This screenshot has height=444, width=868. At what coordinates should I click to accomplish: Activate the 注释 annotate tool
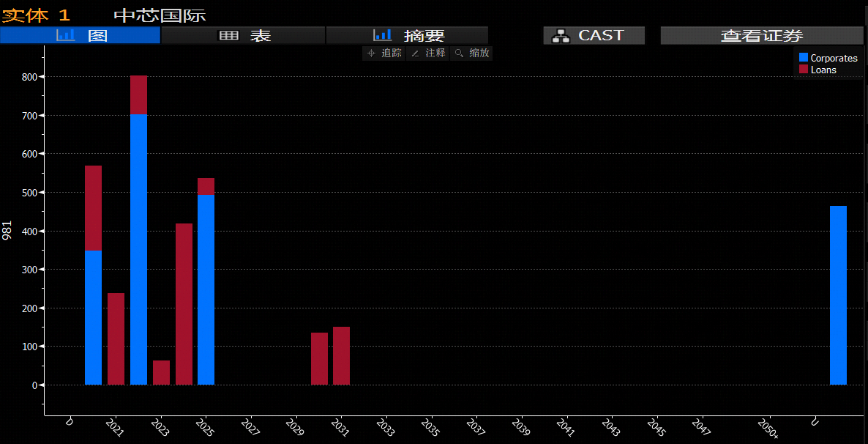tap(428, 53)
